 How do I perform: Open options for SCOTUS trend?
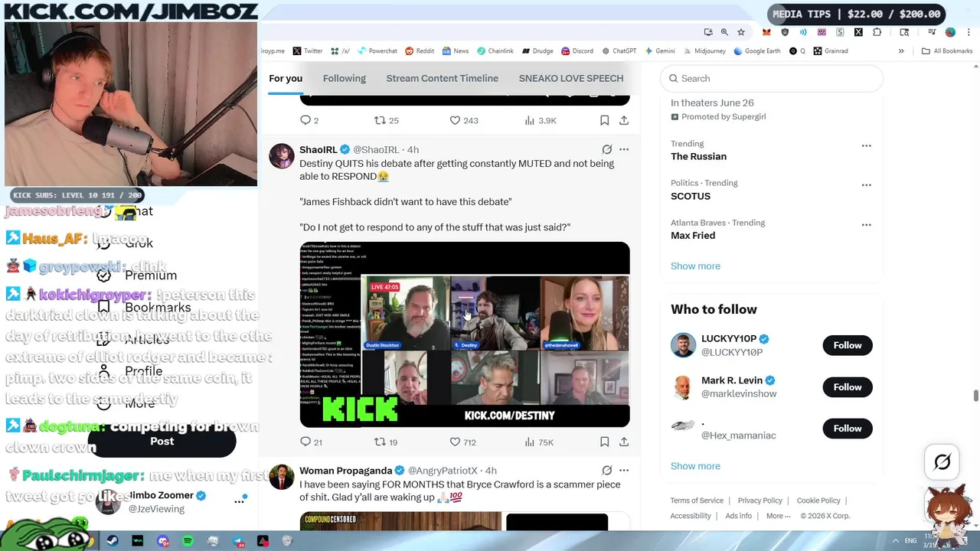[866, 185]
